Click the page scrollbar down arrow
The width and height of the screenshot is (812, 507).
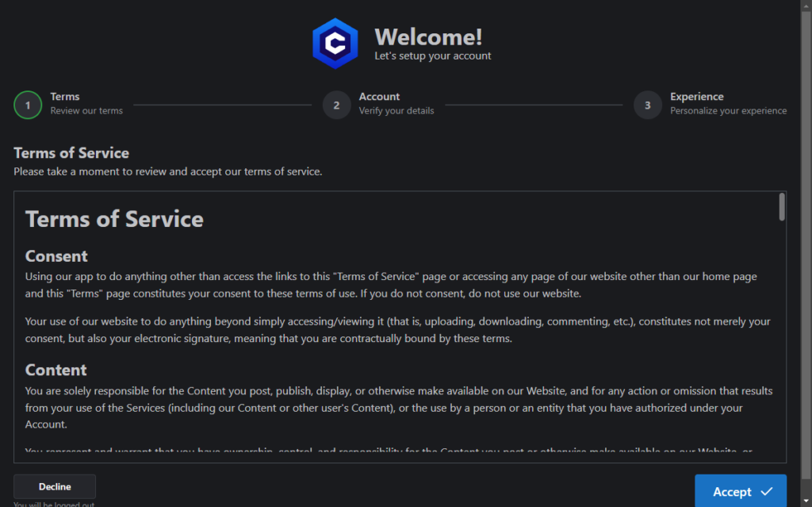click(806, 502)
